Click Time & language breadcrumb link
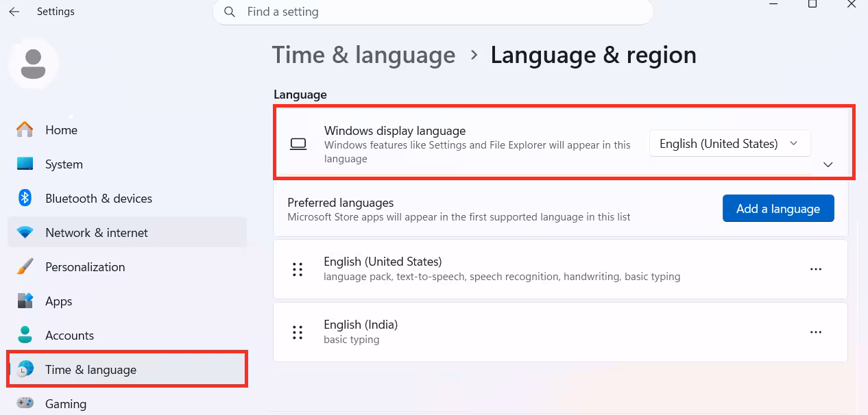Viewport: 868px width, 415px height. click(363, 55)
